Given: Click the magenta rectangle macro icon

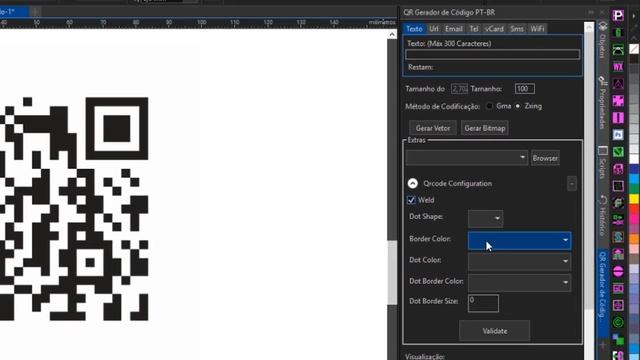Looking at the screenshot, I should point(618,288).
